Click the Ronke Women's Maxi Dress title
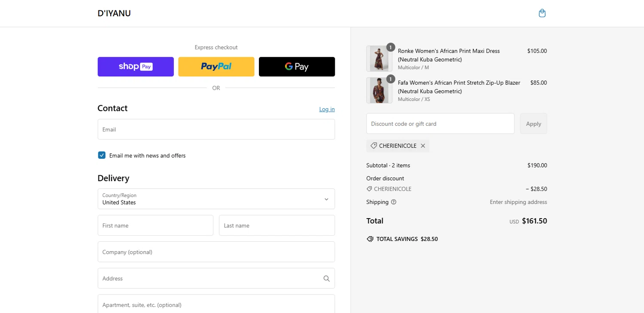 (x=449, y=55)
